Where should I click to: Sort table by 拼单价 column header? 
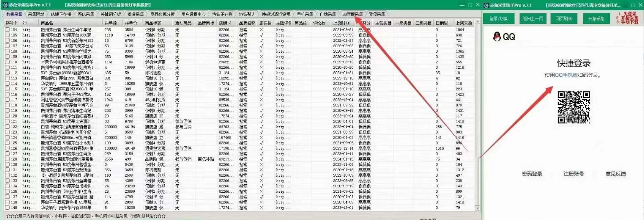[131, 23]
